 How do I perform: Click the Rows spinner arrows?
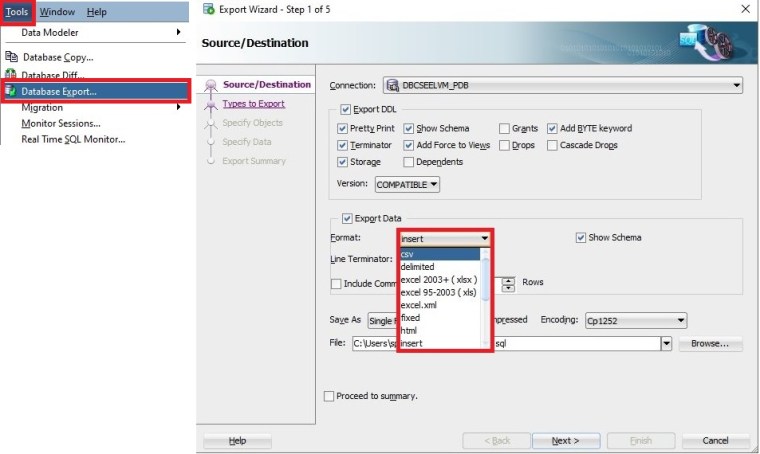tap(508, 284)
